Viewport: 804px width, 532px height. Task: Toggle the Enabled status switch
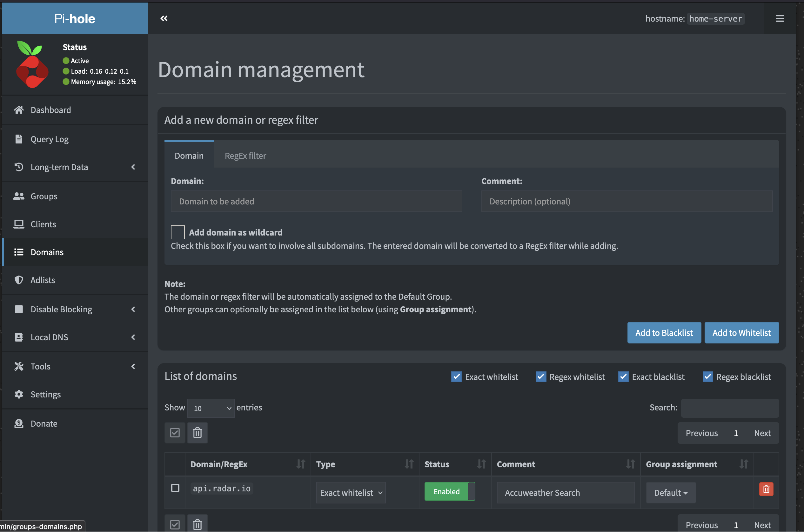[x=449, y=491]
